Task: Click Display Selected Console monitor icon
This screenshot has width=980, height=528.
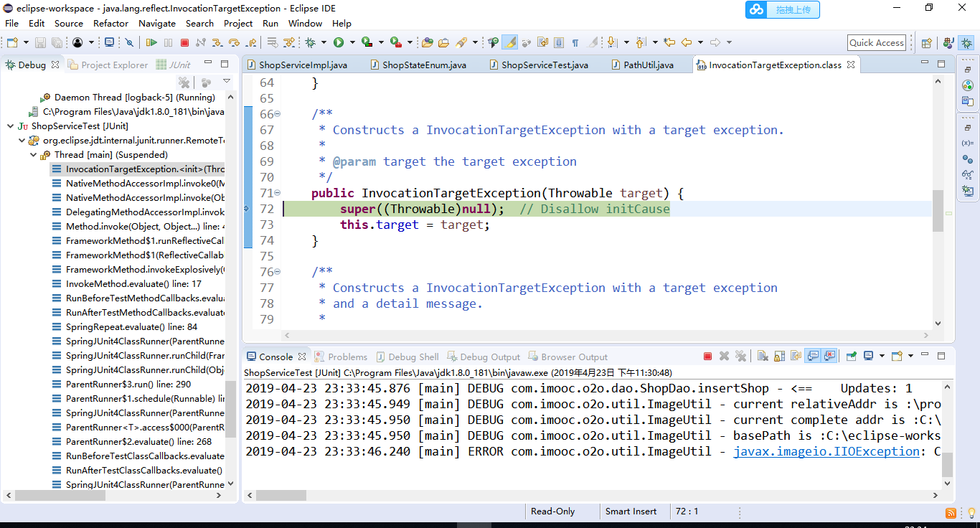Action: 868,356
